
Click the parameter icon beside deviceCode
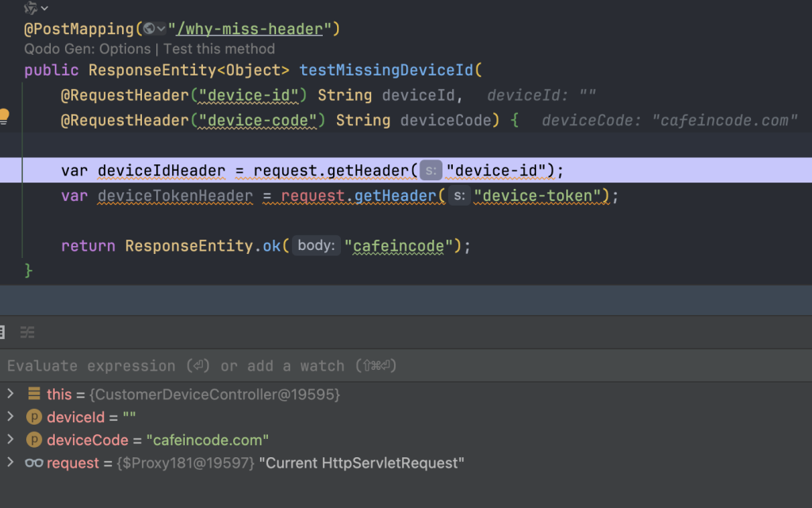click(34, 440)
